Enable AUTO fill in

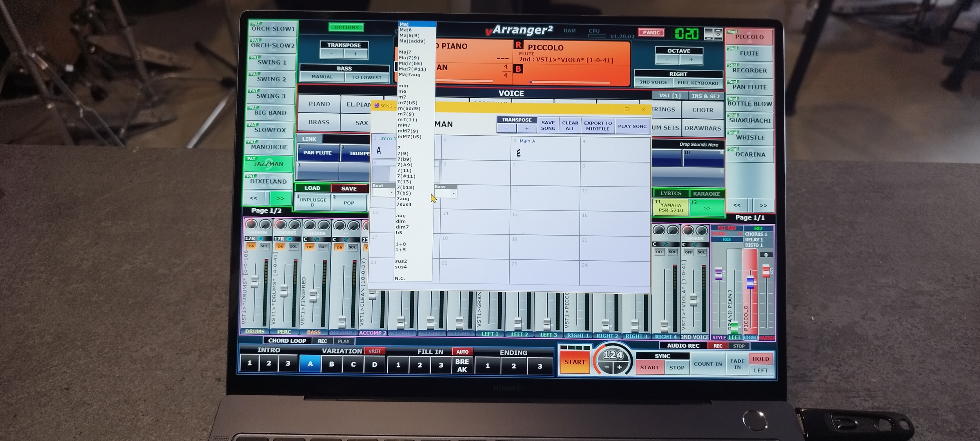[x=462, y=352]
